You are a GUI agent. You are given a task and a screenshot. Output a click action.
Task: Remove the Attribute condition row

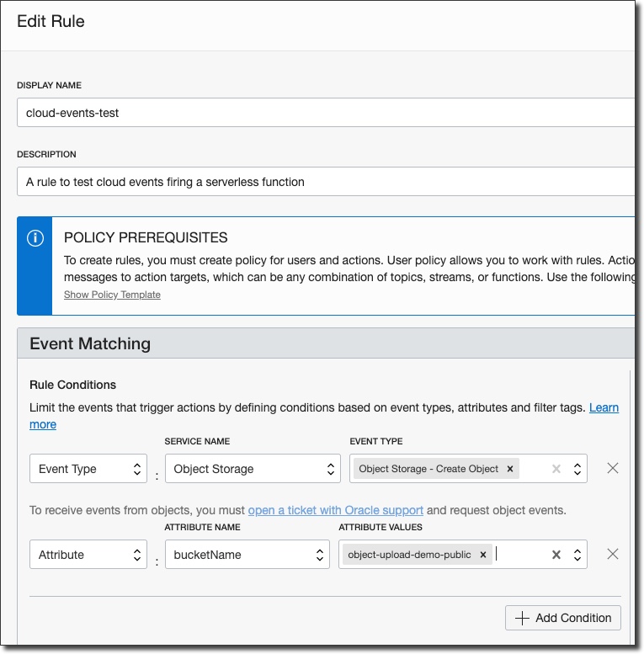(613, 554)
